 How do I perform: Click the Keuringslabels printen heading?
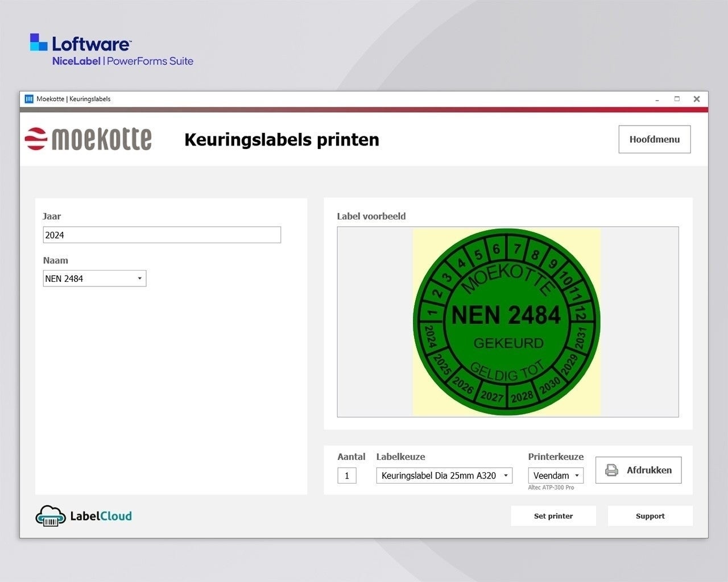click(282, 140)
